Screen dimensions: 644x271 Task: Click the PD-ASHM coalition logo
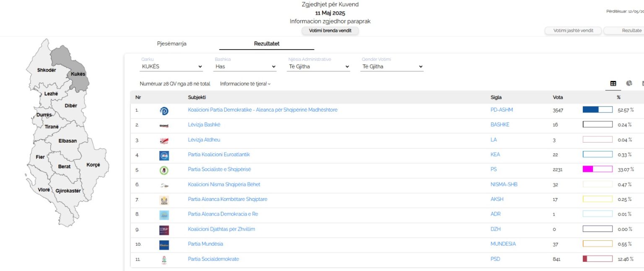point(164,111)
